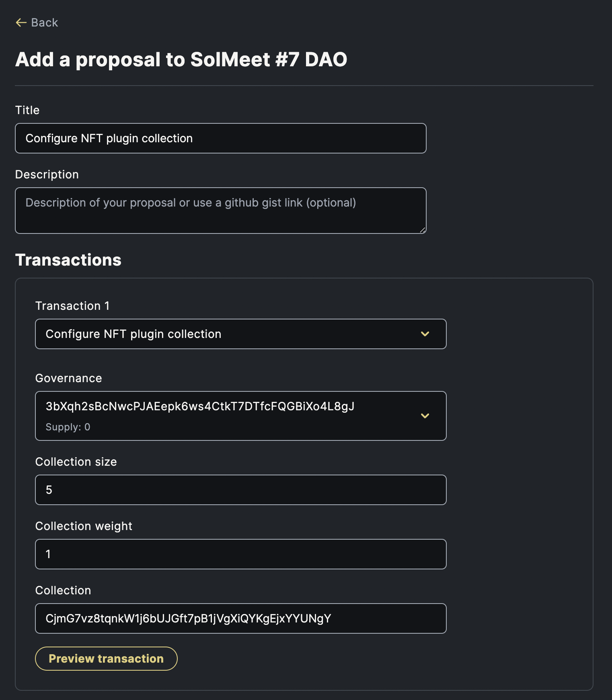Click the chevron in the Transaction 1 dropdown

pos(425,334)
